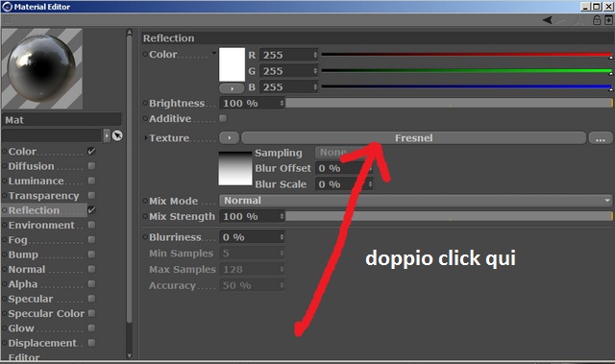Viewport: 615px width, 364px height.
Task: Click the pick material cursor icon
Action: pos(117,135)
